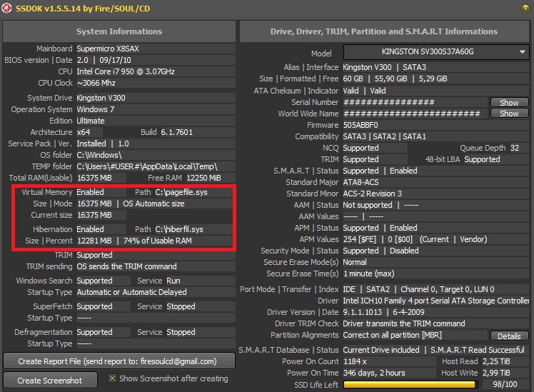This screenshot has width=534, height=392.
Task: Open the drive Model dropdown
Action: coord(436,52)
